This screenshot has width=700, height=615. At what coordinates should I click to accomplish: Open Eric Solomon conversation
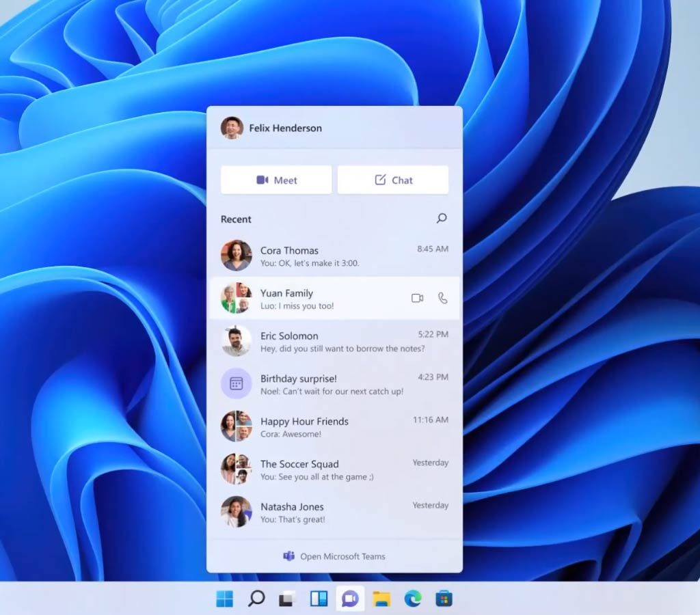[x=334, y=342]
